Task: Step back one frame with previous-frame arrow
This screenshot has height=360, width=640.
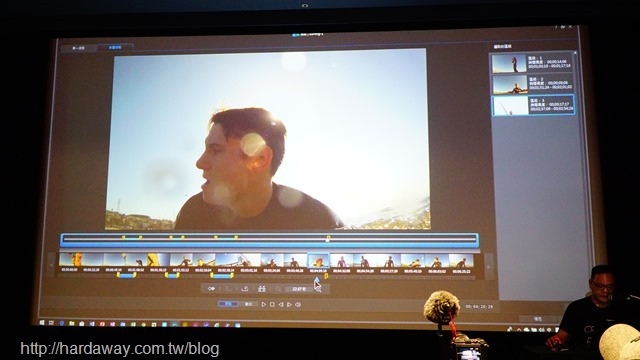Action: click(x=281, y=304)
